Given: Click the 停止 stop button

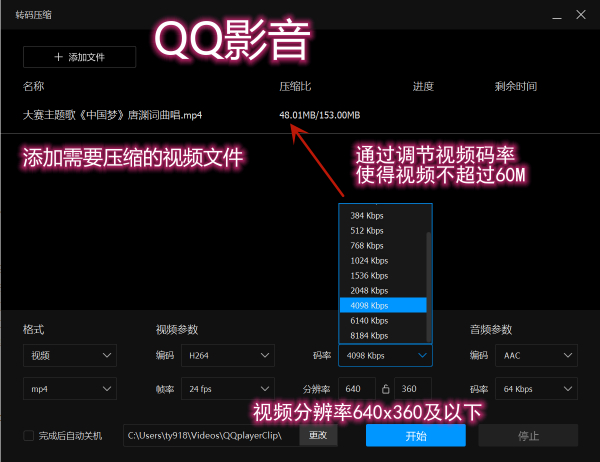Looking at the screenshot, I should tap(528, 436).
